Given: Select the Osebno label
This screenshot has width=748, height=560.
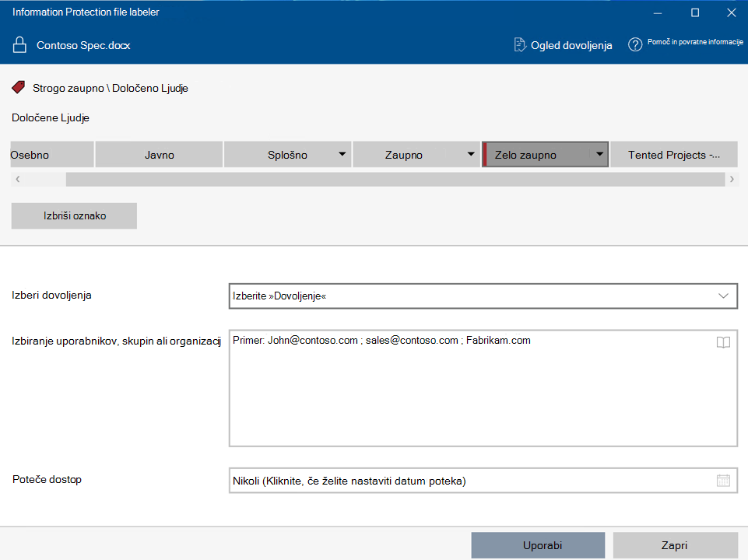Looking at the screenshot, I should pos(52,155).
